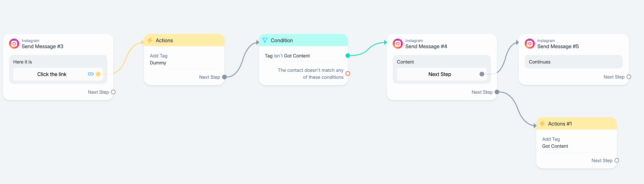Image resolution: width=644 pixels, height=184 pixels.
Task: Open the Condition node header
Action: 303,40
